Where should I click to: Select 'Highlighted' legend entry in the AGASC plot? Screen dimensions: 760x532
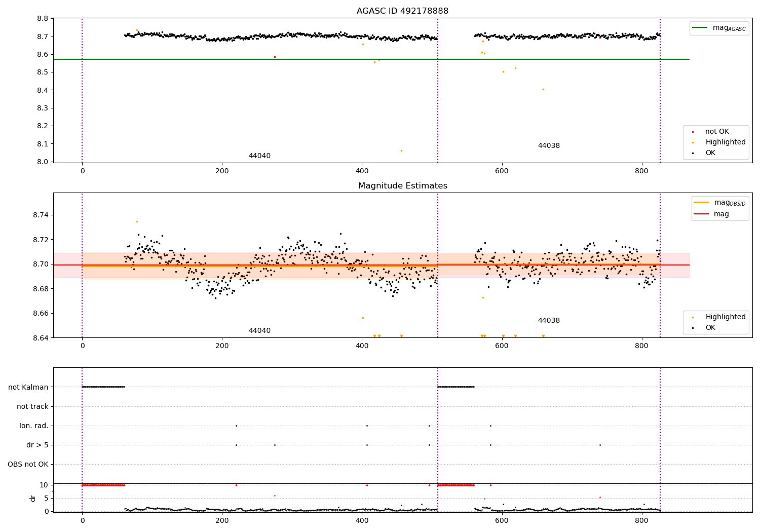(726, 142)
